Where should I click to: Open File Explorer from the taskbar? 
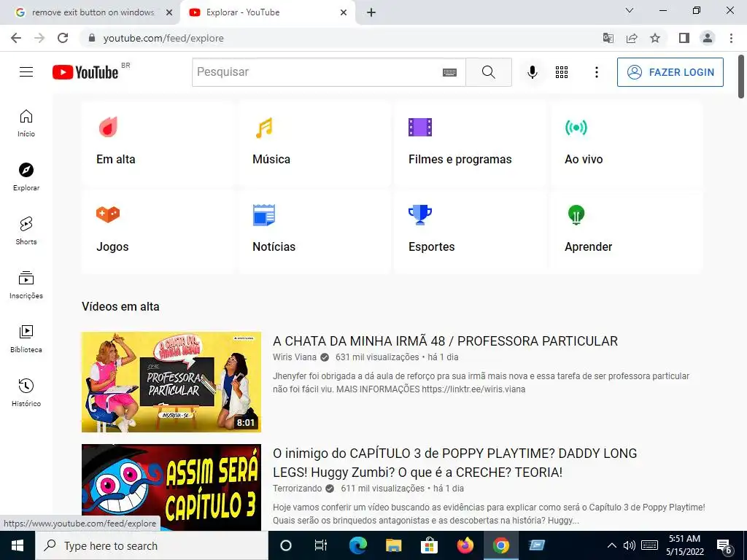pos(393,545)
